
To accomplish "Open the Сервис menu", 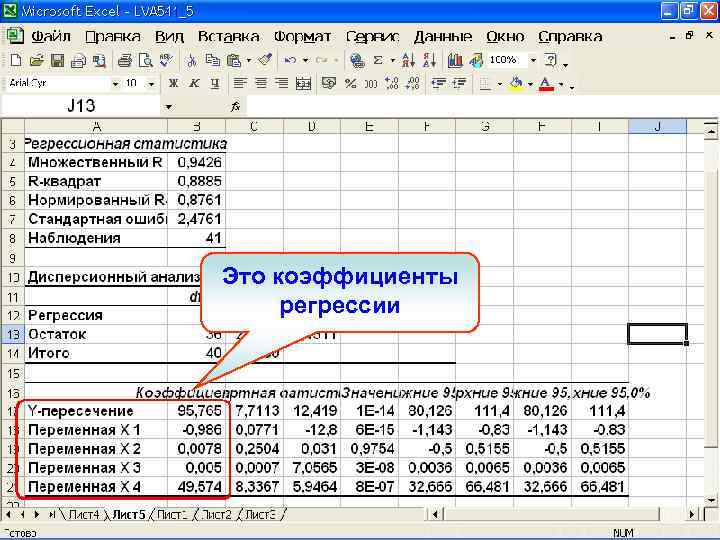I will pyautogui.click(x=372, y=36).
